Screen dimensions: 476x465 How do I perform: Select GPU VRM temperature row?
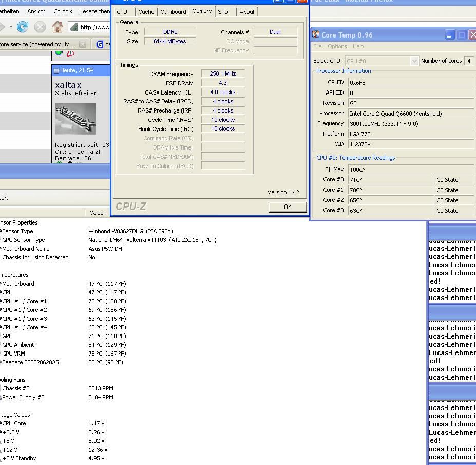tap(63, 354)
